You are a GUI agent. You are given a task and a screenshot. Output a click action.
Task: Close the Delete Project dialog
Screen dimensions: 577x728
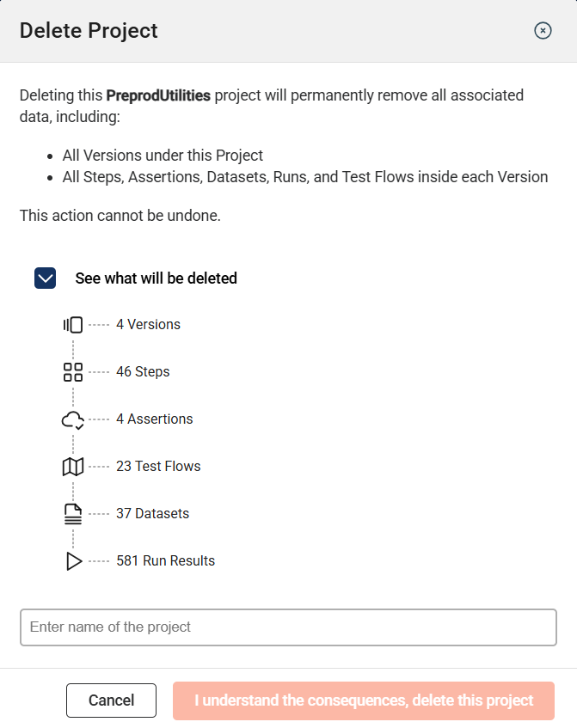543,31
